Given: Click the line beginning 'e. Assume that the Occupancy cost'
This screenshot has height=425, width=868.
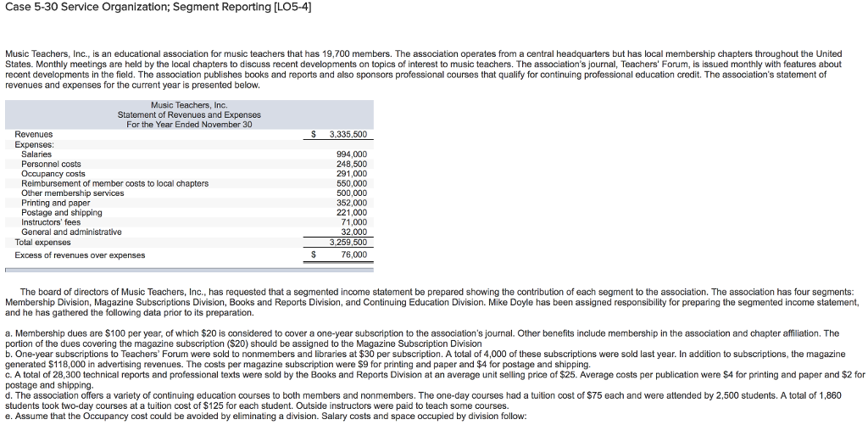Looking at the screenshot, I should (265, 416).
